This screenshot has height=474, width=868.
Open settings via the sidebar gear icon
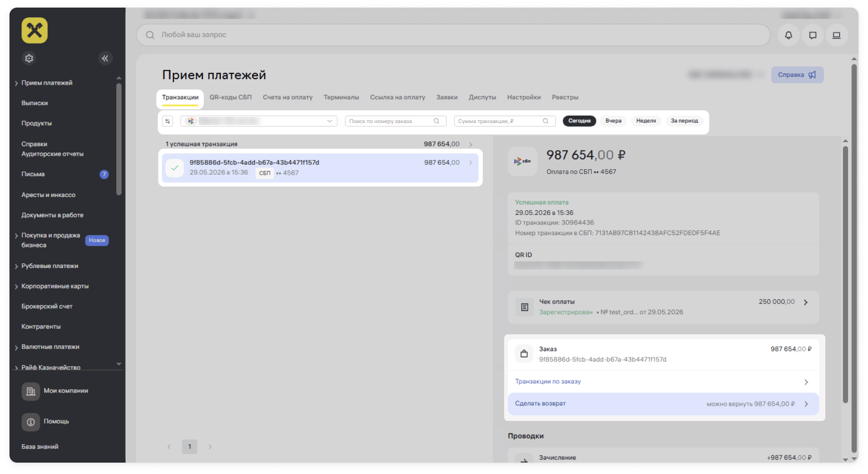[29, 58]
